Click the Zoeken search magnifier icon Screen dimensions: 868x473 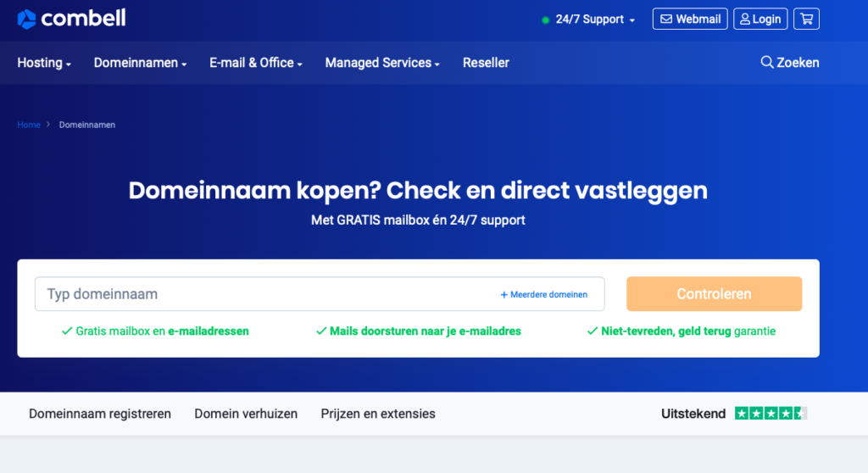pos(766,62)
